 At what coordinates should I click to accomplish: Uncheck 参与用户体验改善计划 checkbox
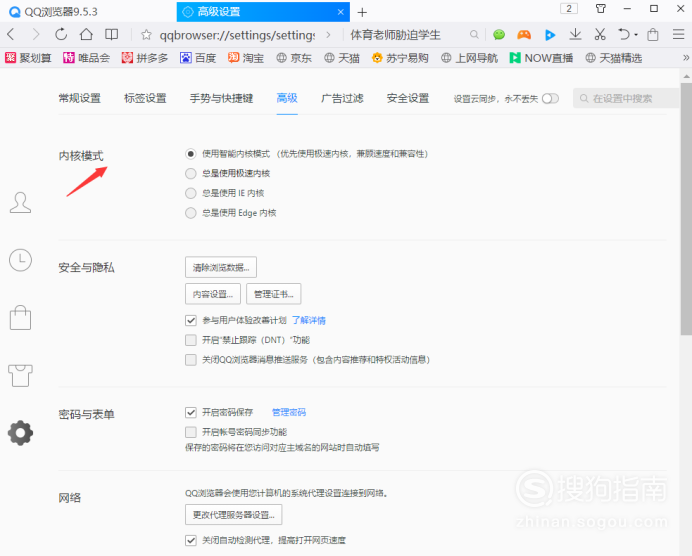[x=191, y=320]
